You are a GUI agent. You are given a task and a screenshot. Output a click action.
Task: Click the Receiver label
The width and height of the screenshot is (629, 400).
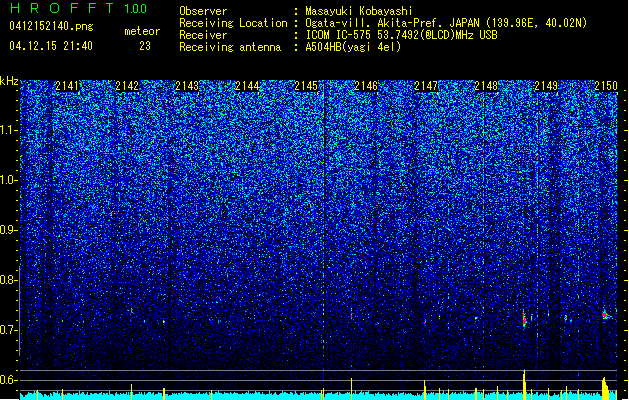pos(203,35)
